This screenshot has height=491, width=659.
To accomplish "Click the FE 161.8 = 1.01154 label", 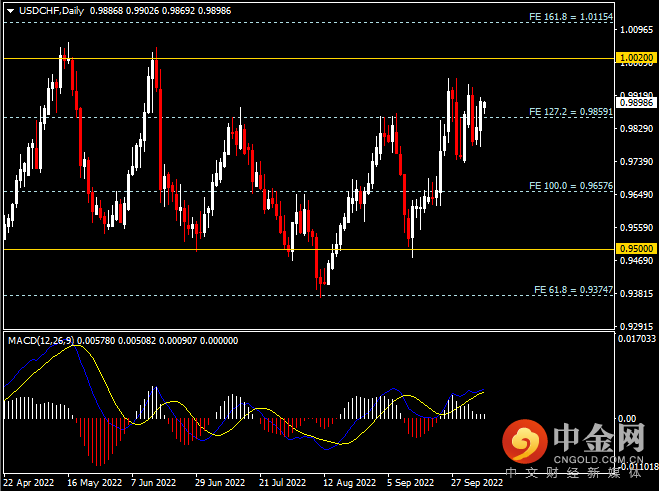I will [571, 17].
